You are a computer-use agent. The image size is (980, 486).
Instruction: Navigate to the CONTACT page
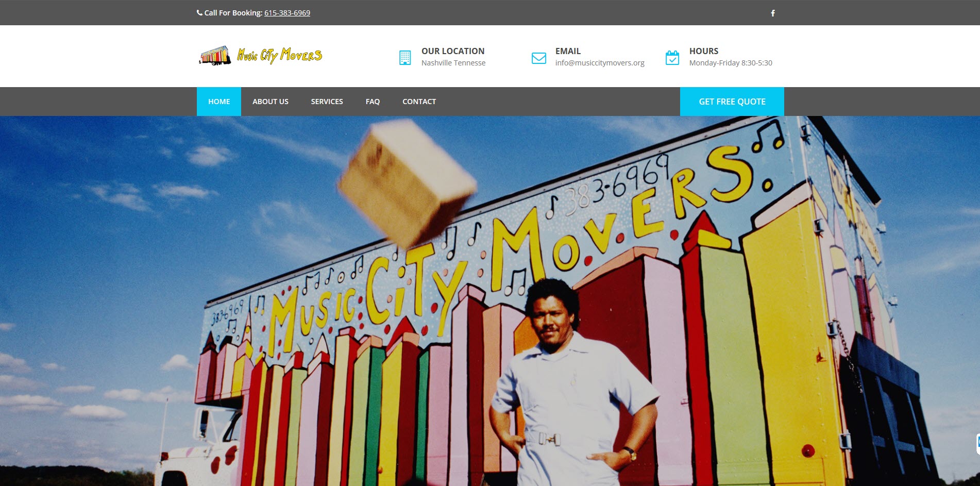point(419,102)
